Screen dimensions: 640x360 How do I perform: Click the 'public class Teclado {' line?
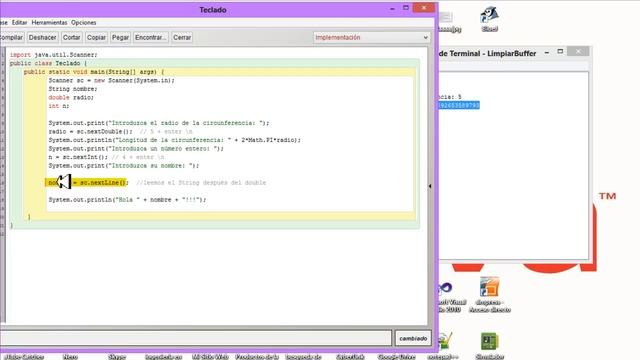(48, 63)
